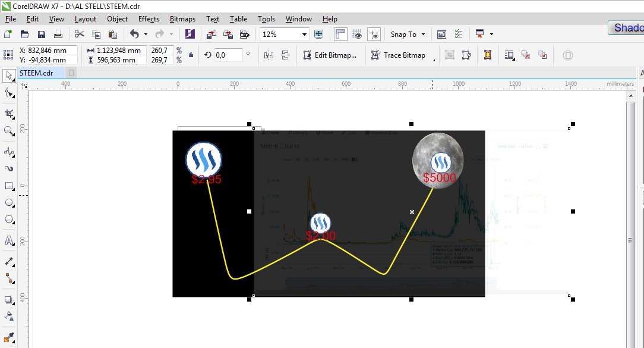This screenshot has height=348, width=644.
Task: Select the Connector tool
Action: (9, 278)
